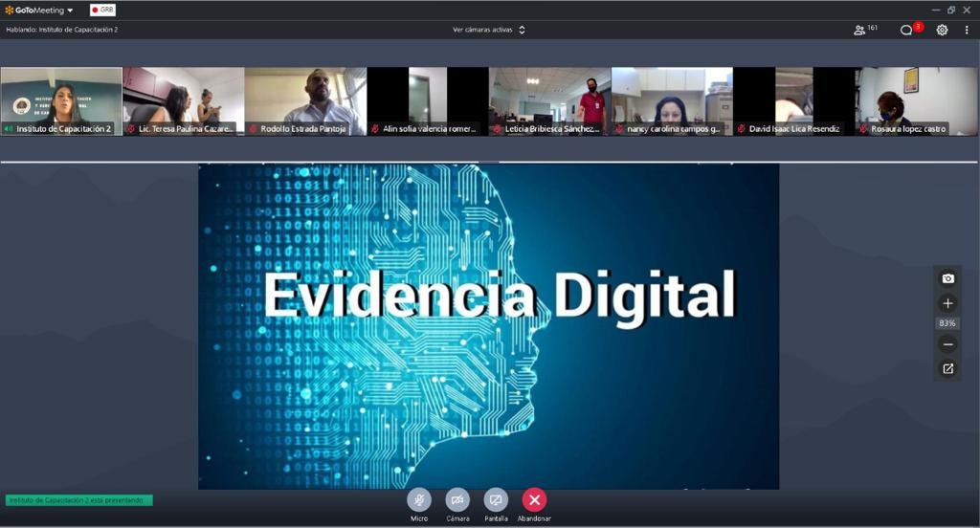This screenshot has width=980, height=528.
Task: Open the GoToMeeting app menu dropdown
Action: [x=39, y=10]
